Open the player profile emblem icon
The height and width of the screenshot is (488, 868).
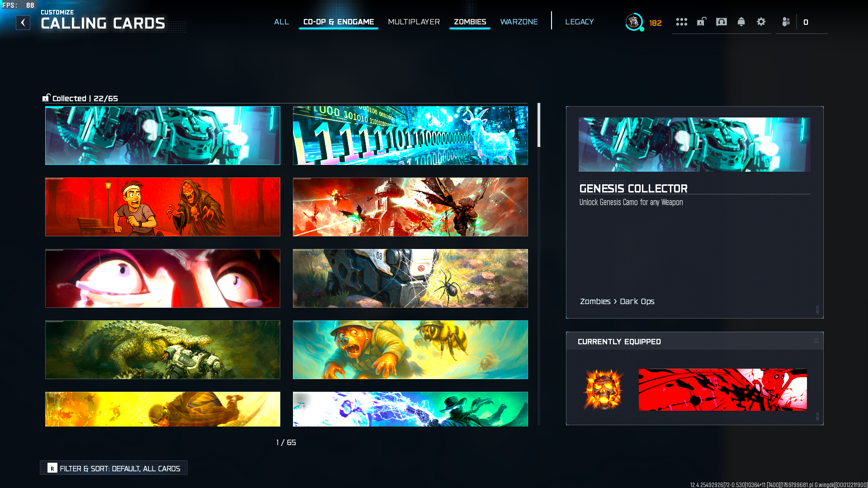pyautogui.click(x=634, y=22)
